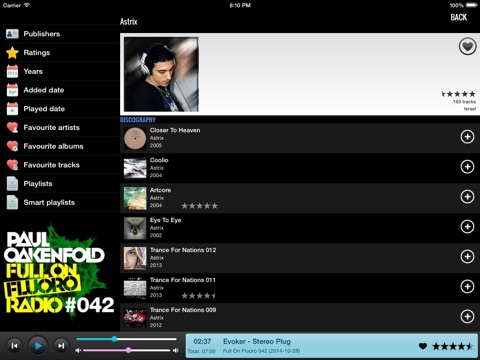Go BACK from Astrix page
This screenshot has width=480, height=360.
[x=459, y=17]
